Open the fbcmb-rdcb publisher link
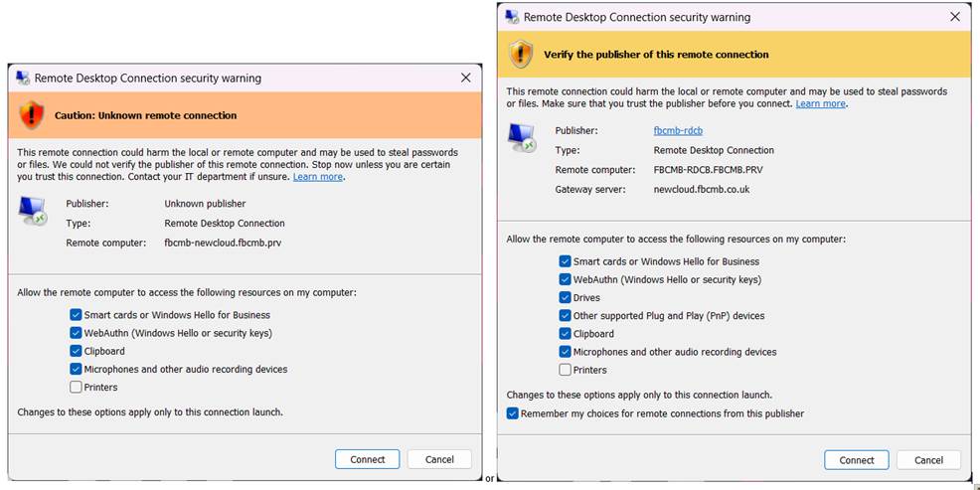The image size is (980, 490). (678, 130)
